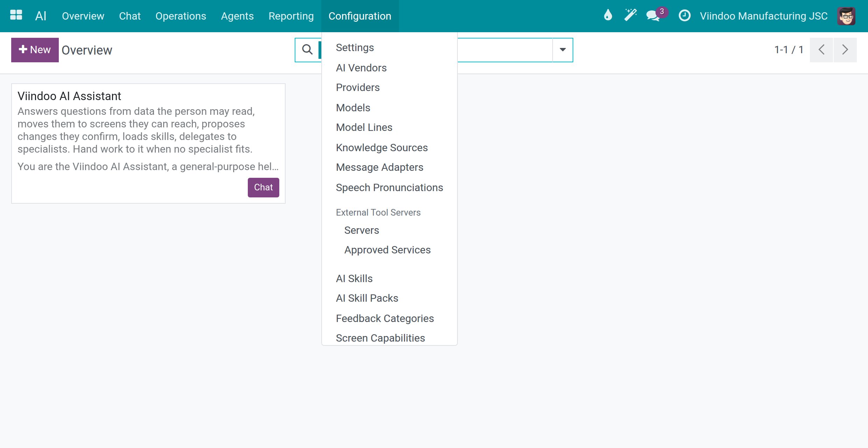
Task: Open the Agents menu
Action: (x=237, y=16)
